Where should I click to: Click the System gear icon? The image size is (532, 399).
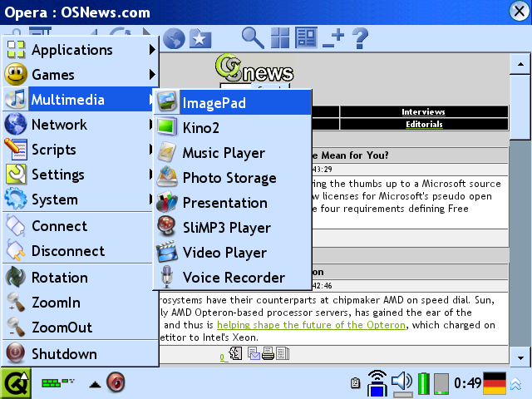[x=16, y=199]
